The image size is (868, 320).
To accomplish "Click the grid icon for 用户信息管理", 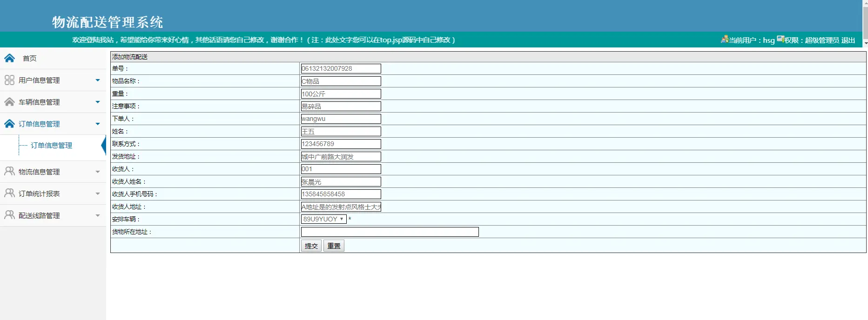I will tap(9, 80).
